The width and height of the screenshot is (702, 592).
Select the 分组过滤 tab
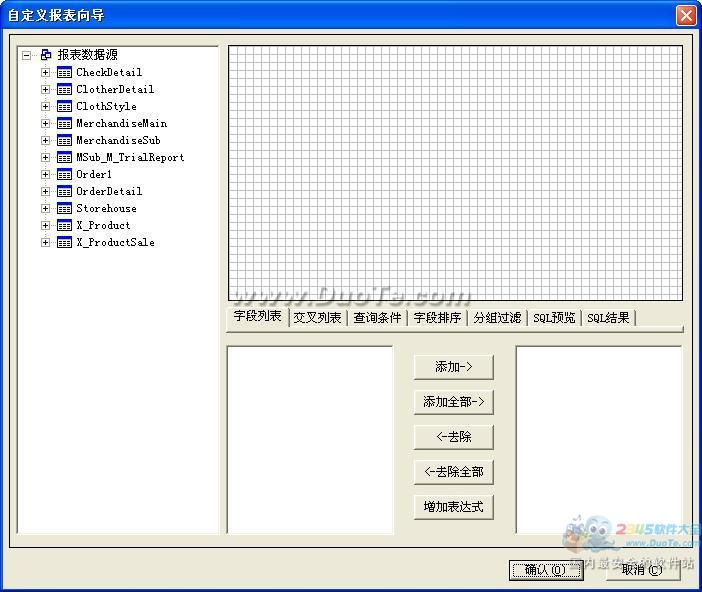point(497,317)
